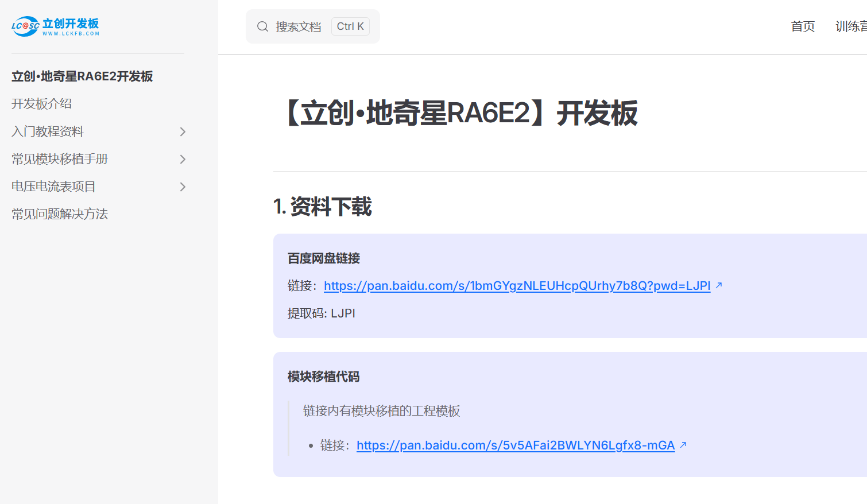Click the external-link arrow after the mGA link
The image size is (867, 504).
click(683, 444)
